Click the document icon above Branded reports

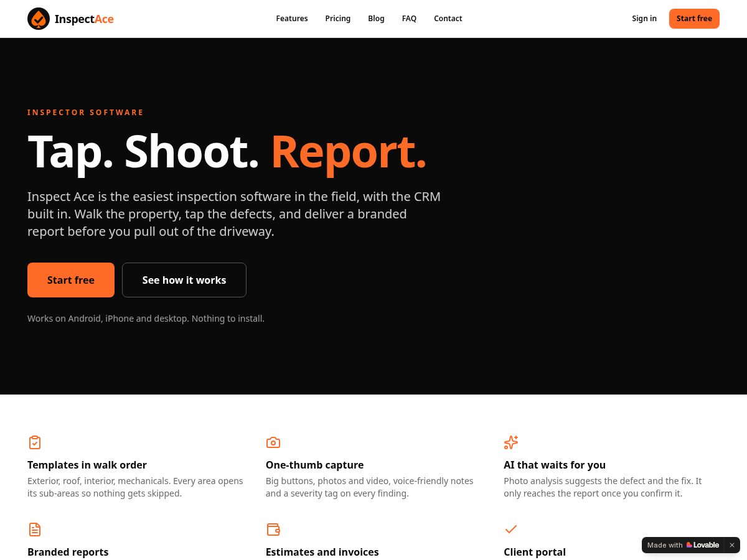click(35, 530)
